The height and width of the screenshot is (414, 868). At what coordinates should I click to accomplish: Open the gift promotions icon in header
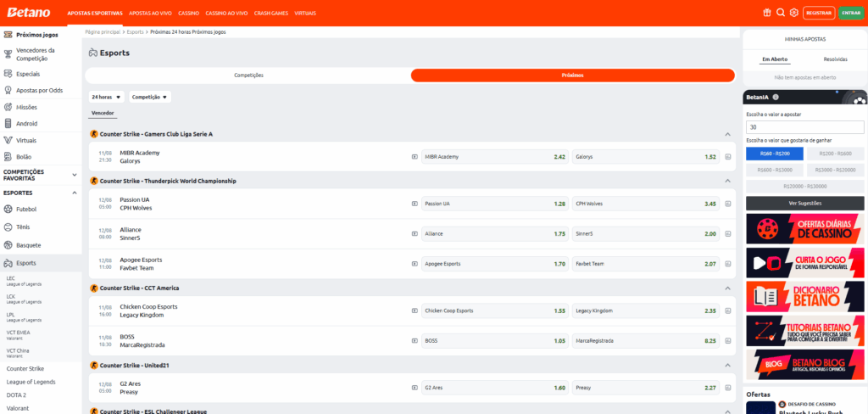[766, 13]
